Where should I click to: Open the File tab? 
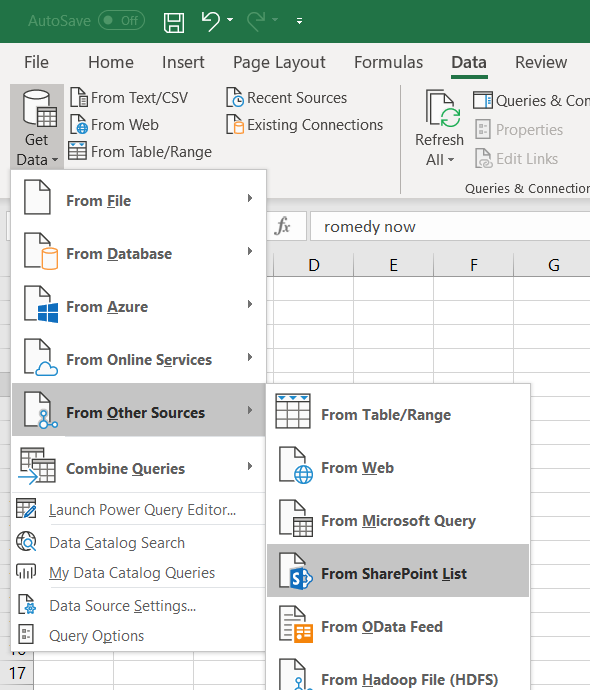click(x=36, y=62)
